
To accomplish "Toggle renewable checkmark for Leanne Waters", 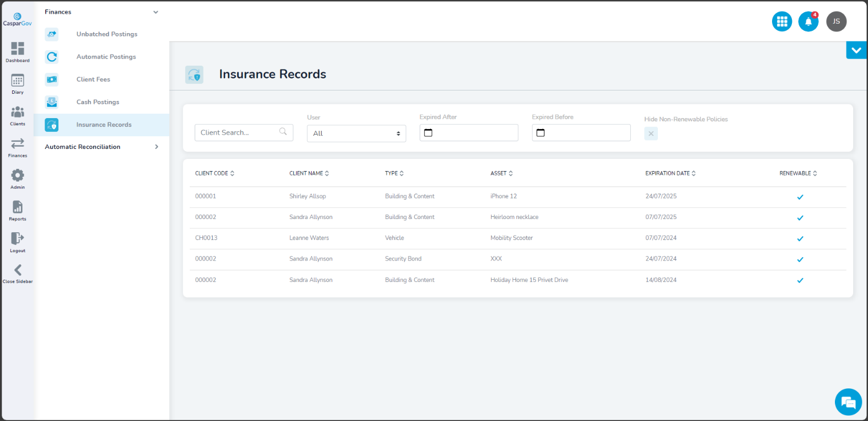I will click(800, 239).
